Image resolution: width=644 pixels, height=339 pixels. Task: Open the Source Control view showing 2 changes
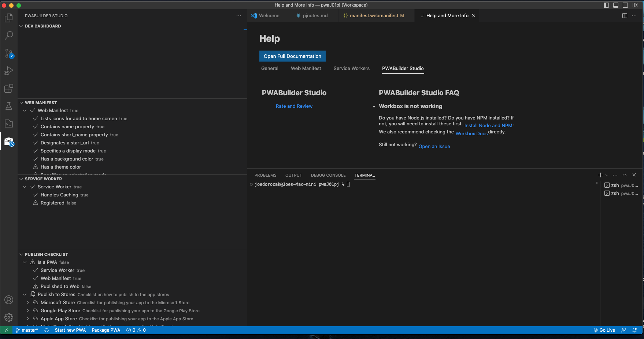(x=9, y=53)
